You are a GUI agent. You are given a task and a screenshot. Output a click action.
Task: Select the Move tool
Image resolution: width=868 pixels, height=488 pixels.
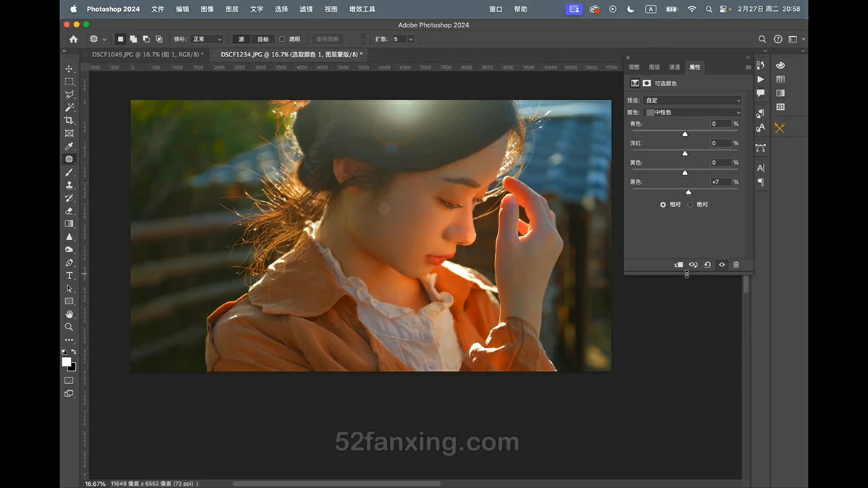point(69,69)
